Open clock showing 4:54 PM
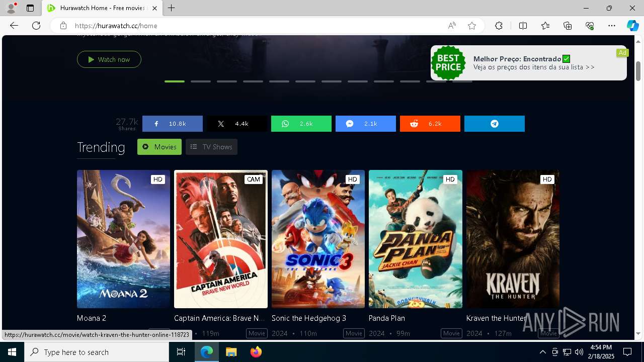The height and width of the screenshot is (362, 644). [x=601, y=352]
